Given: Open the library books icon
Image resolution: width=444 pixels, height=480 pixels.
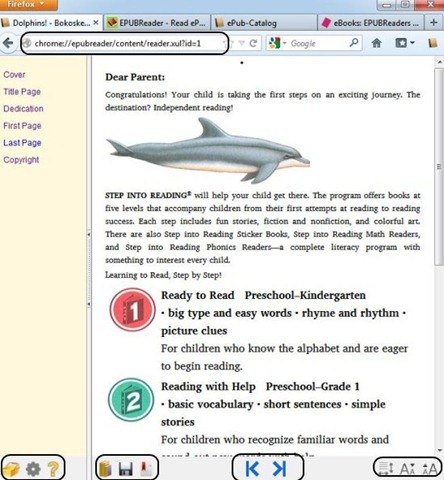Looking at the screenshot, I should [105, 469].
